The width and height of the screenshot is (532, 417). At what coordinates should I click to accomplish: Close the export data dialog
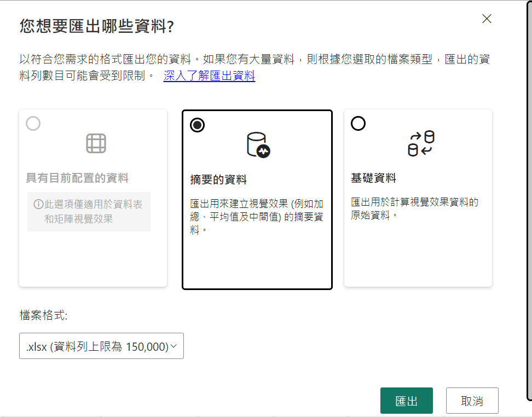pyautogui.click(x=487, y=19)
